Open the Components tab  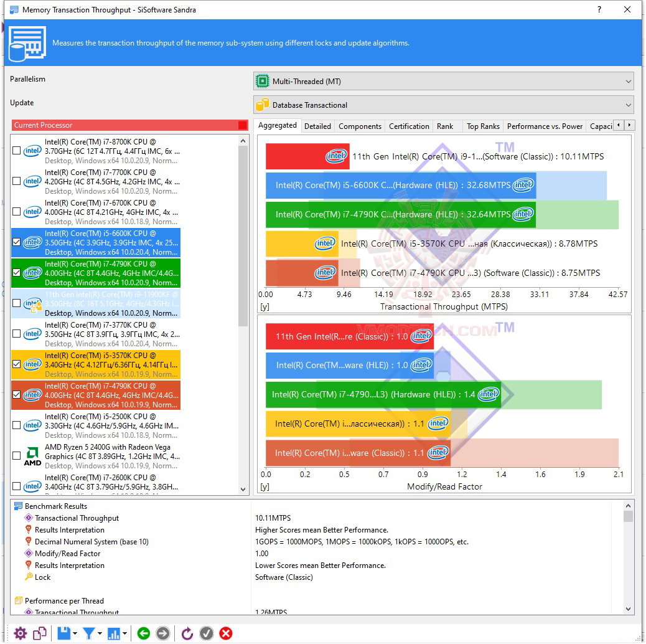tap(360, 126)
